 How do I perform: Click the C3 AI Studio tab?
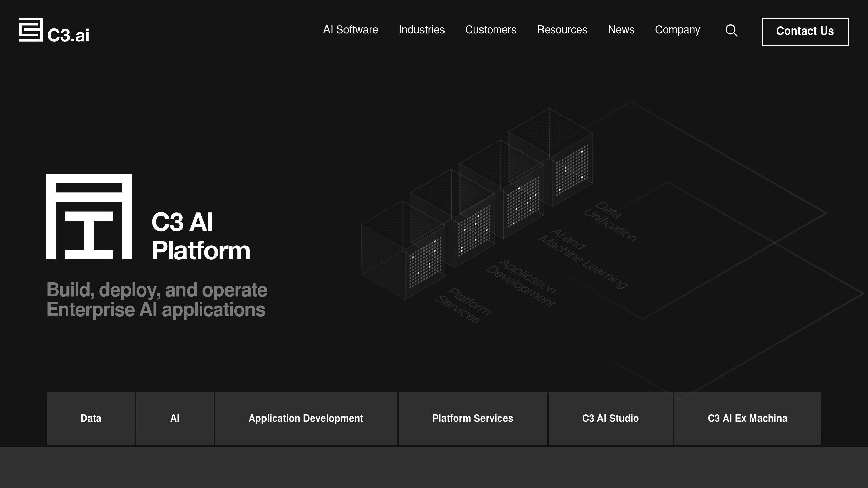pyautogui.click(x=610, y=418)
